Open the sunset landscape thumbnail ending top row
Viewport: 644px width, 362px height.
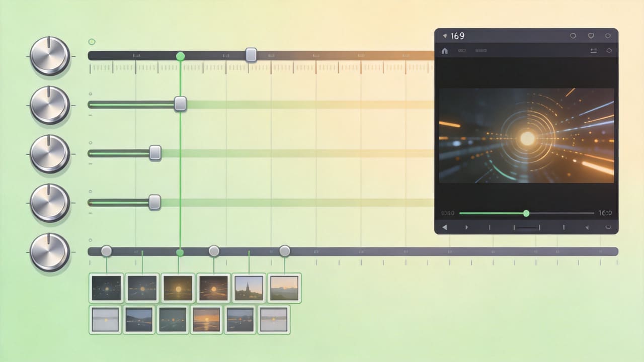pos(285,288)
